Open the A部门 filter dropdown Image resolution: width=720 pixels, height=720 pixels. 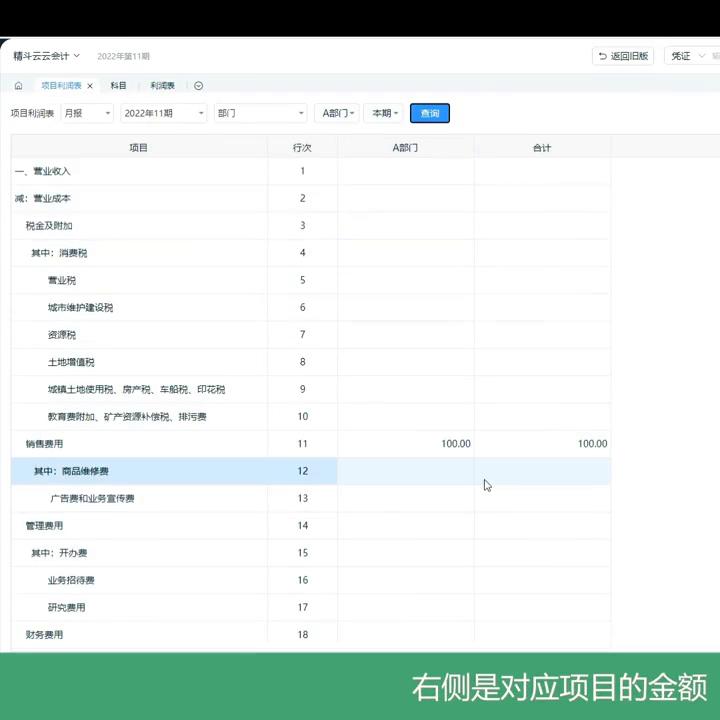click(337, 113)
